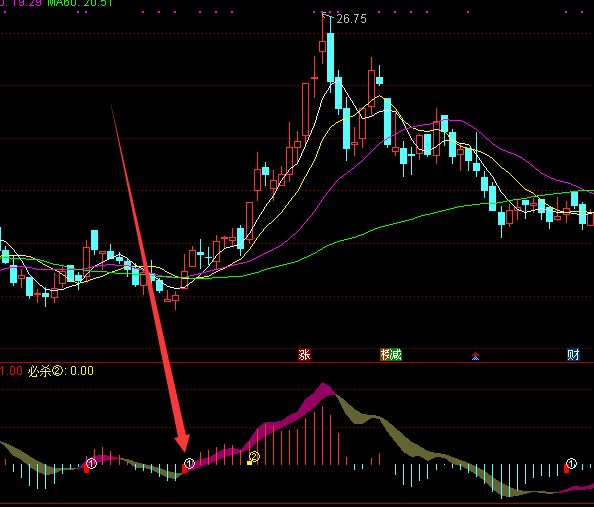Click the leftmost circled ① signal marker

(x=91, y=463)
